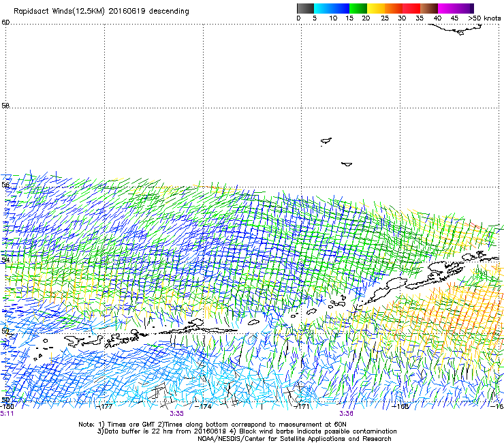Click the '54' latitude label
Viewport: 504px width, 443px height.
(x=5, y=260)
